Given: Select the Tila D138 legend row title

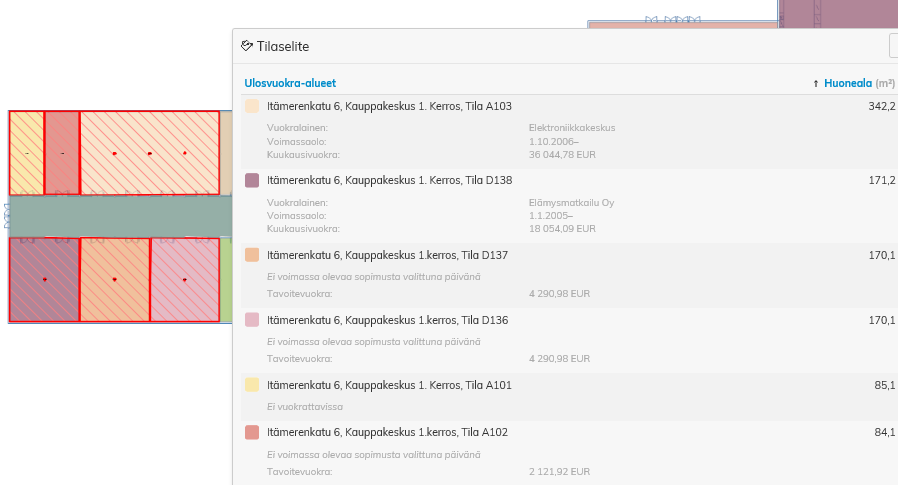Looking at the screenshot, I should pos(389,181).
